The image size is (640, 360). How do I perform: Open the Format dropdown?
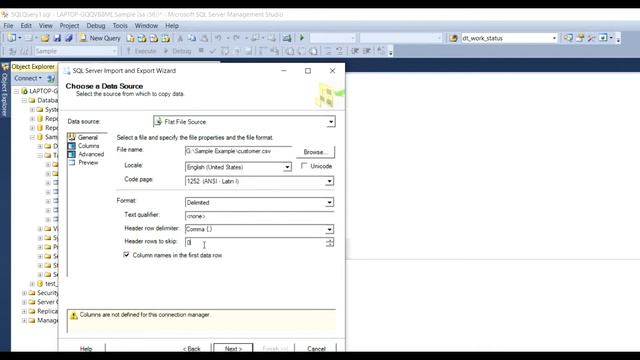click(x=329, y=202)
